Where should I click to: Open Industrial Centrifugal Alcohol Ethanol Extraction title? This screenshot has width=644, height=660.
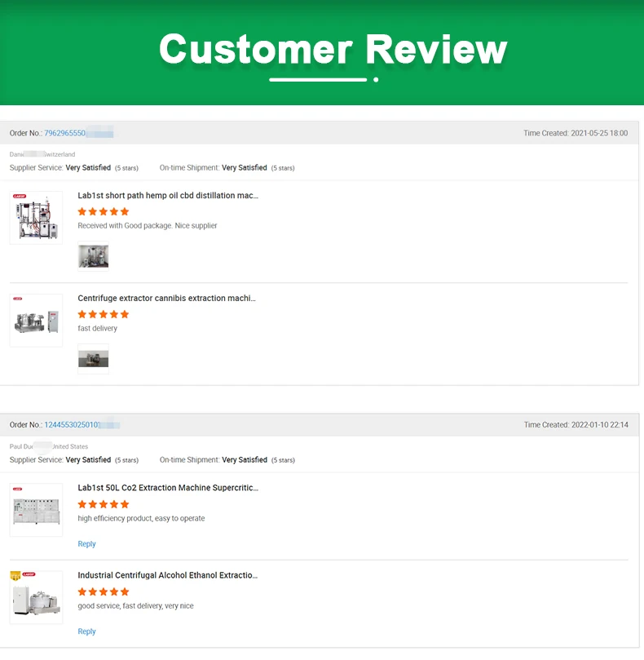coord(168,575)
